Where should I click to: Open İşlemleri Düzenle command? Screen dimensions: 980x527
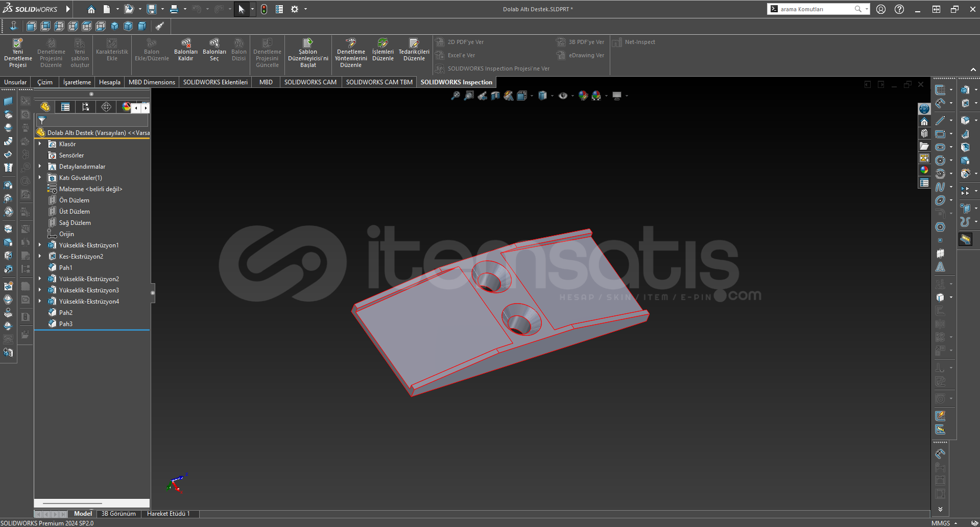coord(383,50)
